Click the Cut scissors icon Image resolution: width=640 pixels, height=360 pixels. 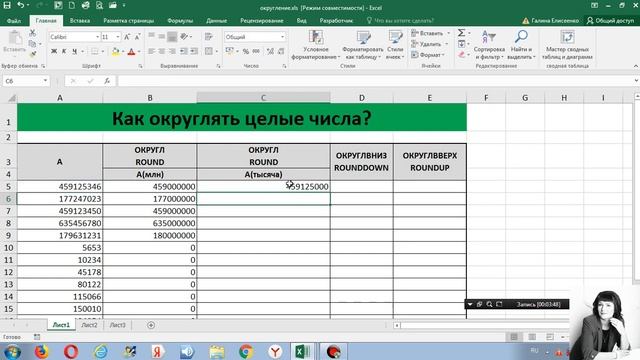click(x=33, y=33)
